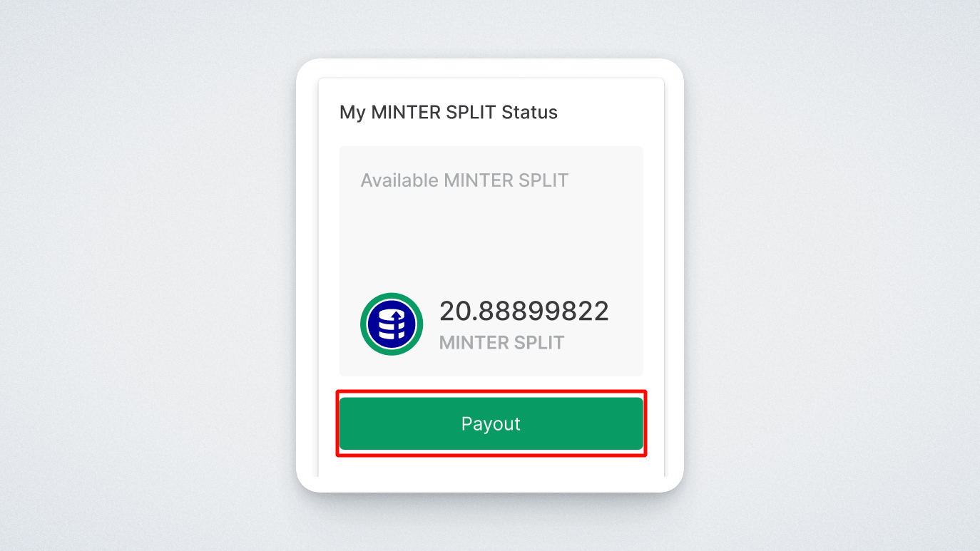This screenshot has height=551, width=980.
Task: Click the My MINTER SPLIT Status heading
Action: [x=449, y=112]
